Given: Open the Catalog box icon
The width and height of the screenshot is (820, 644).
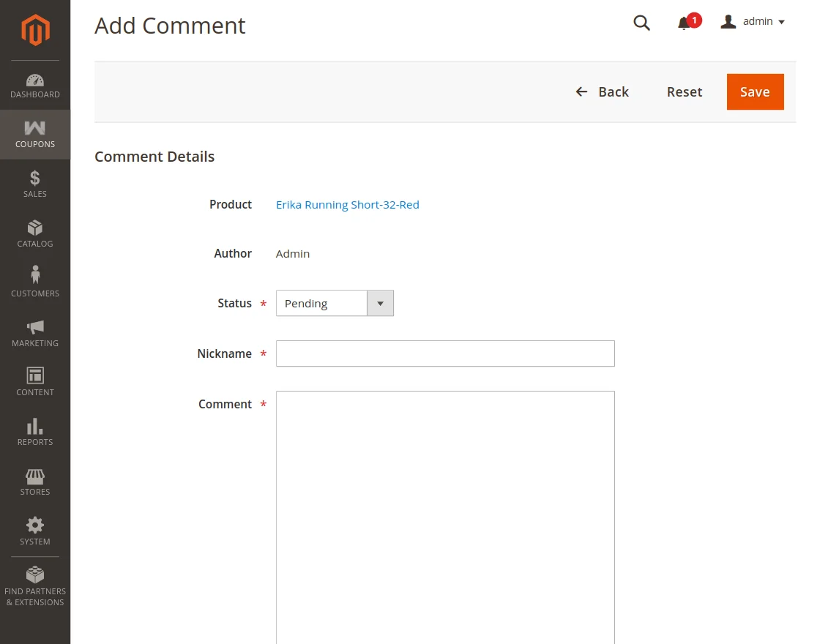Looking at the screenshot, I should [x=35, y=228].
